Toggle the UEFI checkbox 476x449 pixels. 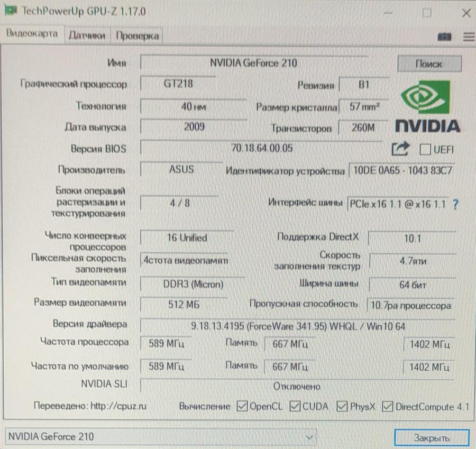coord(425,149)
